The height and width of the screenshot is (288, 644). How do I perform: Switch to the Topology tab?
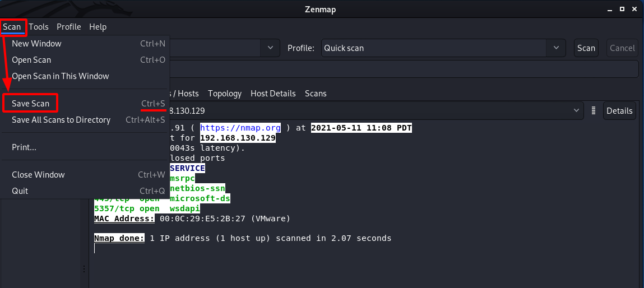[x=225, y=94]
